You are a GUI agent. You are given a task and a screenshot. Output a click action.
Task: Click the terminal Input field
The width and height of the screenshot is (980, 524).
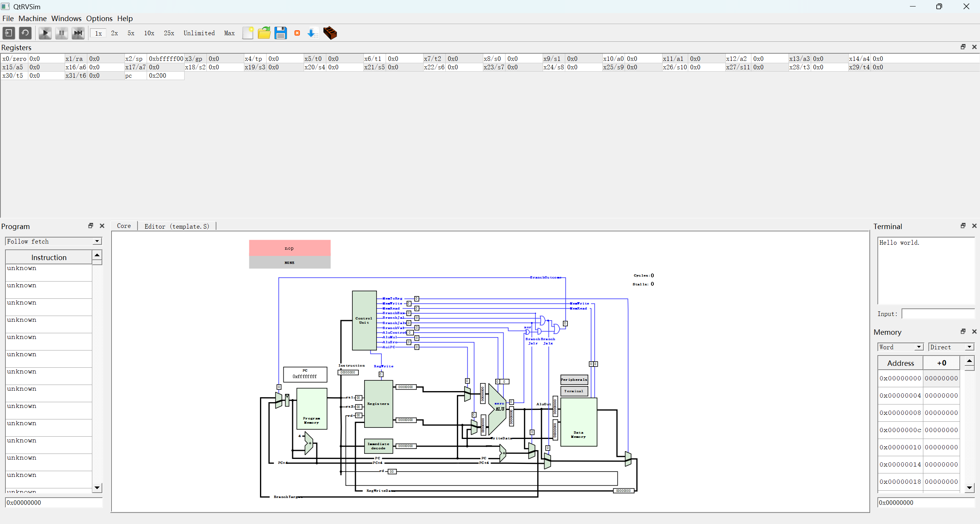(938, 314)
